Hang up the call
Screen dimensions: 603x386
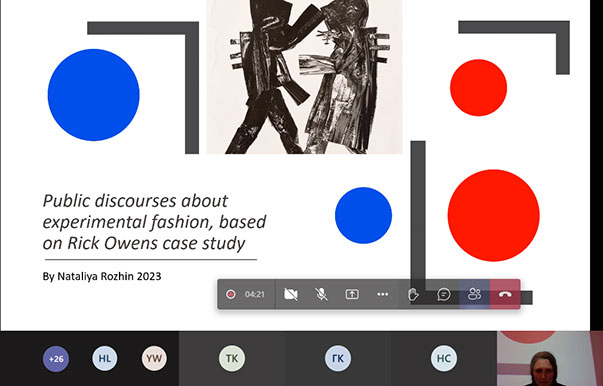coord(505,294)
